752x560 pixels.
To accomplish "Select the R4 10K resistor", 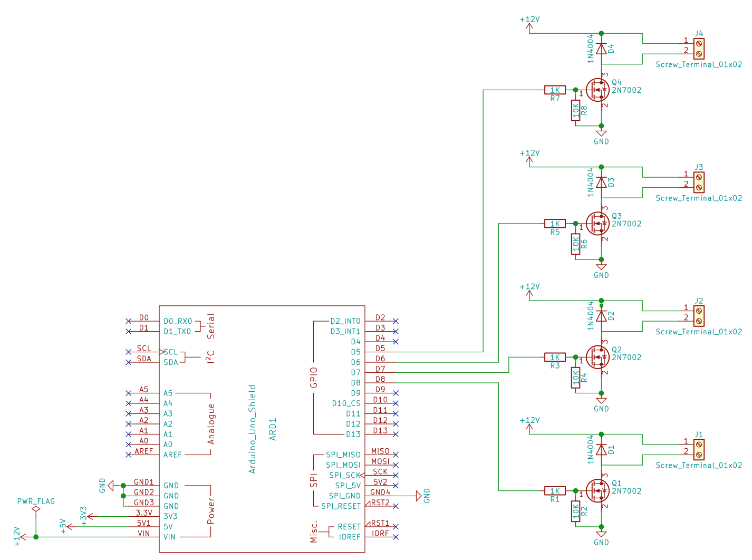I will click(x=576, y=378).
